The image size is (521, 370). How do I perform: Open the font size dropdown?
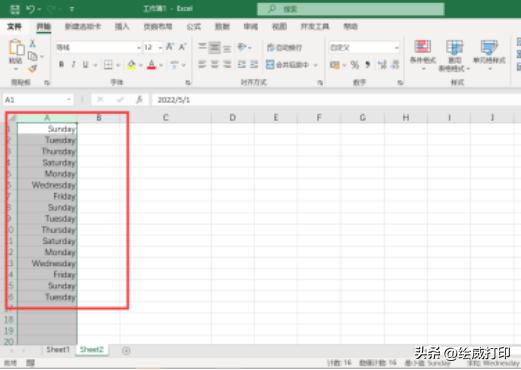click(160, 48)
